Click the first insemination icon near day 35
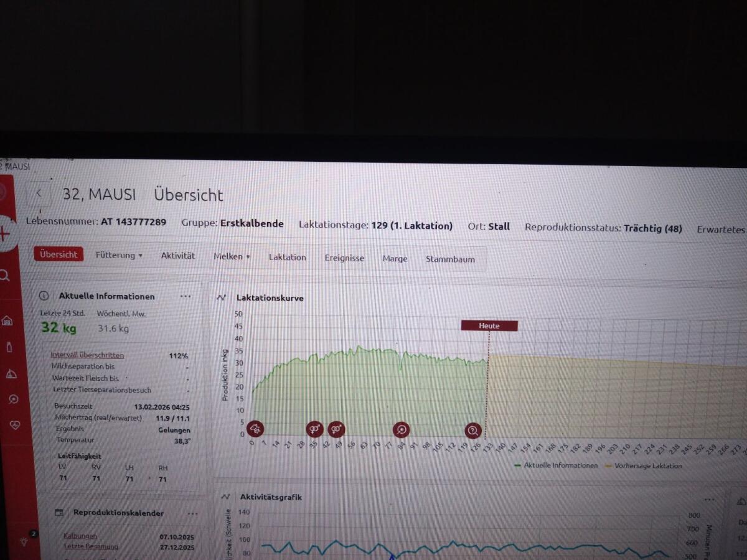This screenshot has width=747, height=560. pyautogui.click(x=314, y=429)
